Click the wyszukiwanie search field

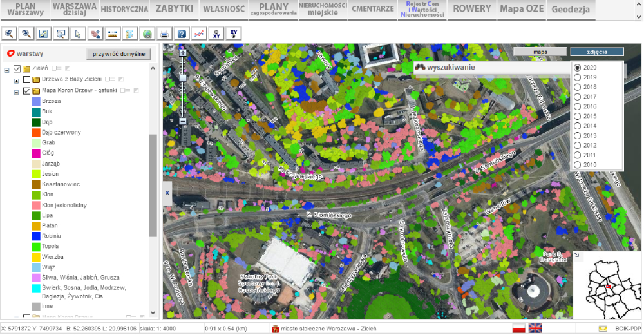493,68
